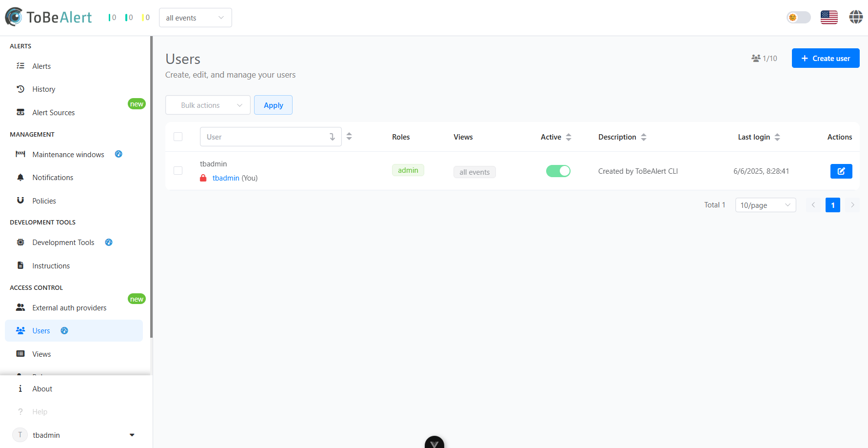This screenshot has height=448, width=868.
Task: Click the new badge on External auth providers
Action: click(137, 299)
